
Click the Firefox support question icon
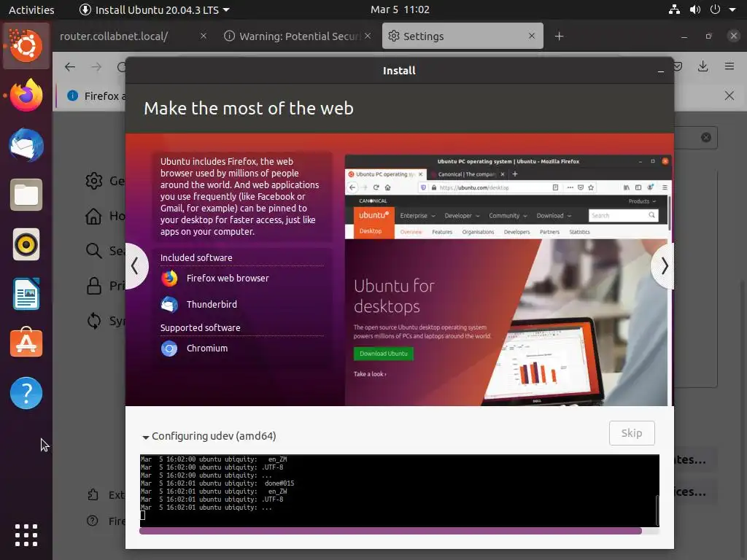[93, 521]
